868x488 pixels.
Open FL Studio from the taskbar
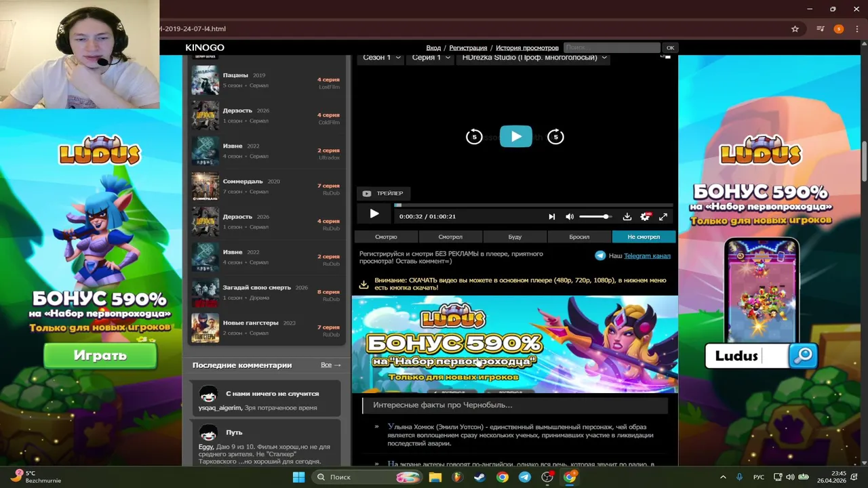[x=457, y=477]
